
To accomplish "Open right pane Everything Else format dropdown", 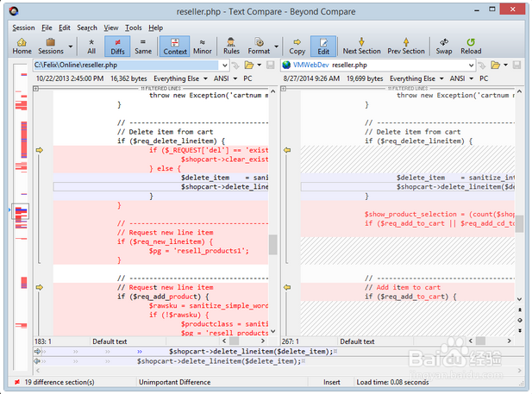I will (x=416, y=78).
